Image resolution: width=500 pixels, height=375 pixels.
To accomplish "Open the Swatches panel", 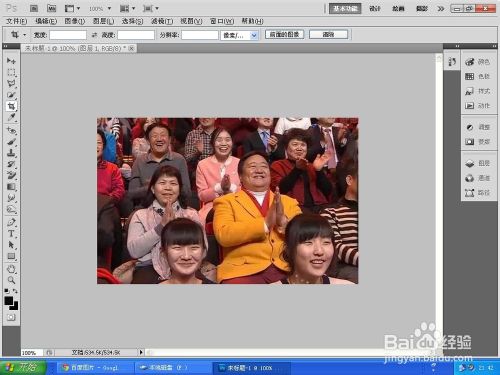I will click(x=478, y=76).
